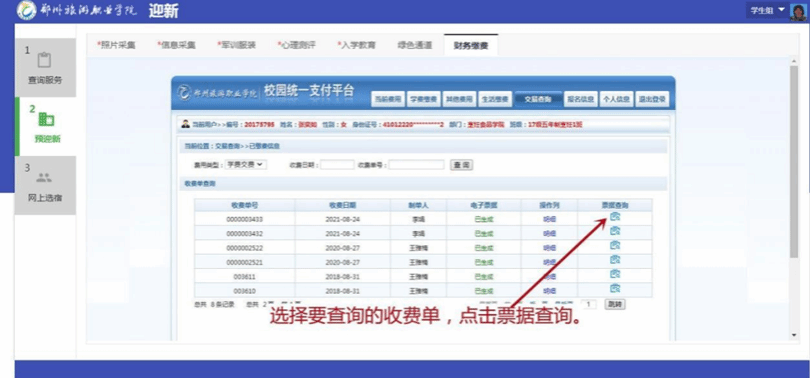Select 网上选宿 people icon in sidebar

[x=44, y=179]
